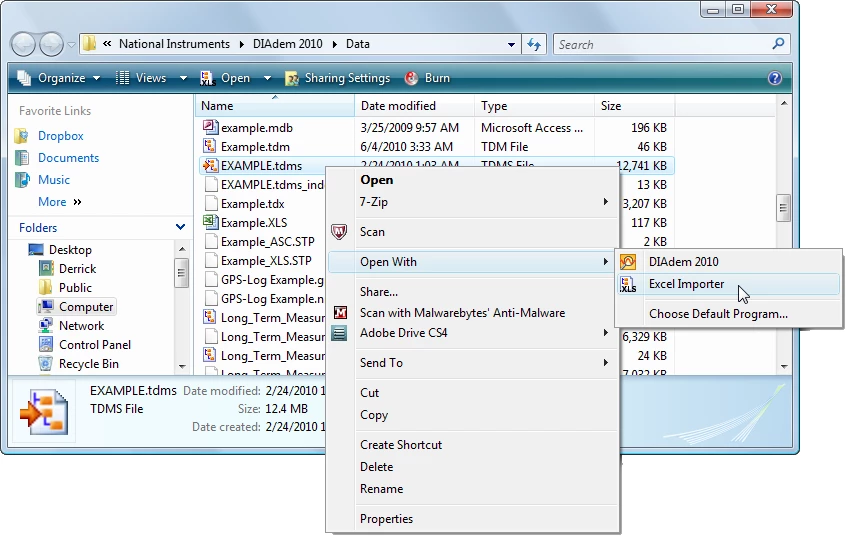Click the Search input field

pyautogui.click(x=660, y=44)
